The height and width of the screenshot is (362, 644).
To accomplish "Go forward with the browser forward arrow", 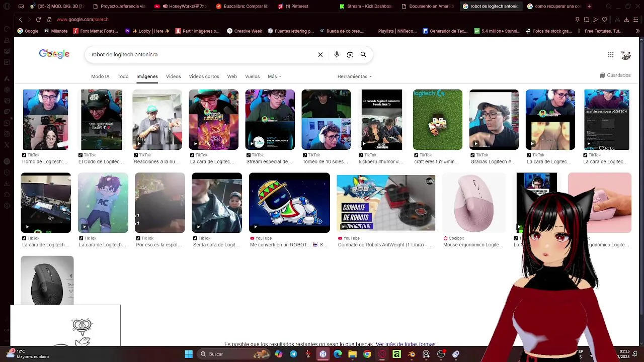I will point(29,19).
